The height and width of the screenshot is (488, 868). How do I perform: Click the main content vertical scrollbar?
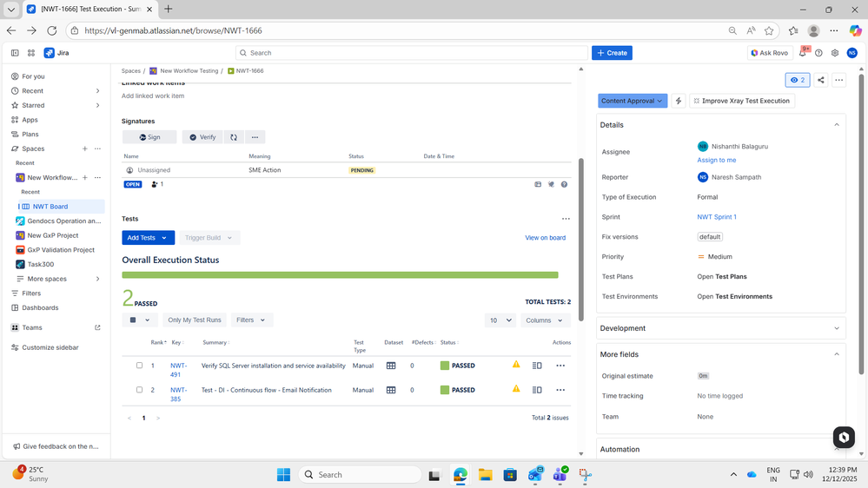tap(580, 240)
